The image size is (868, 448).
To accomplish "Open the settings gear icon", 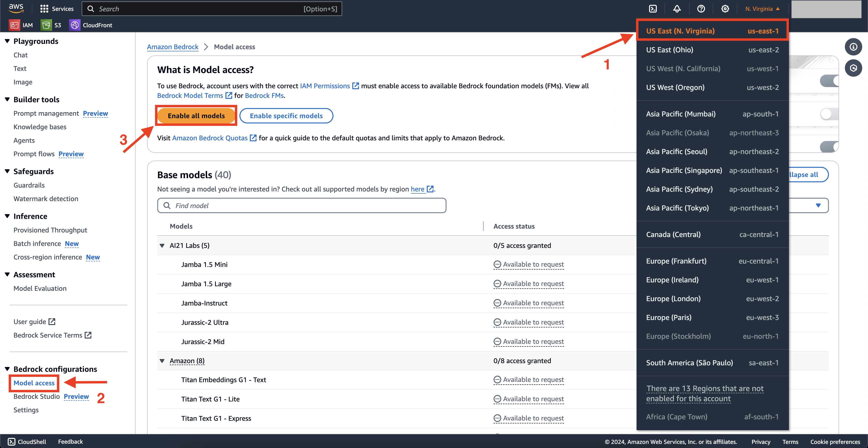I will coord(725,9).
